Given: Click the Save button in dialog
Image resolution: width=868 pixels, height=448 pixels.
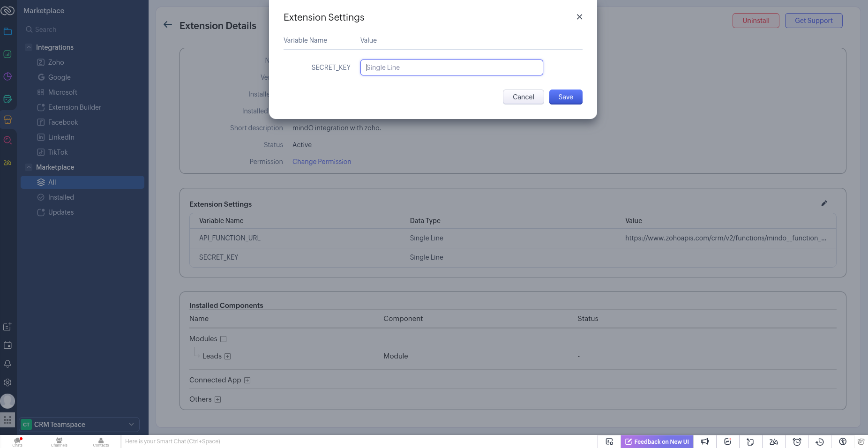Looking at the screenshot, I should tap(565, 97).
